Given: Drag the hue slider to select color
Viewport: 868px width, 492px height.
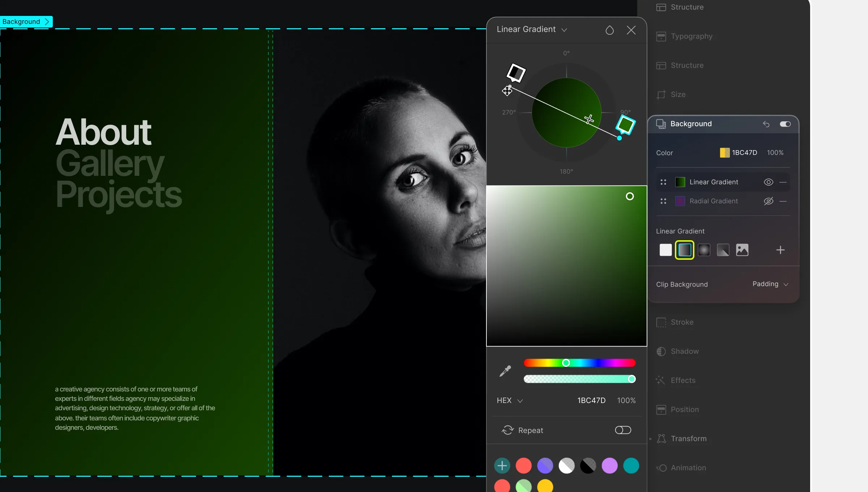Looking at the screenshot, I should [x=567, y=362].
